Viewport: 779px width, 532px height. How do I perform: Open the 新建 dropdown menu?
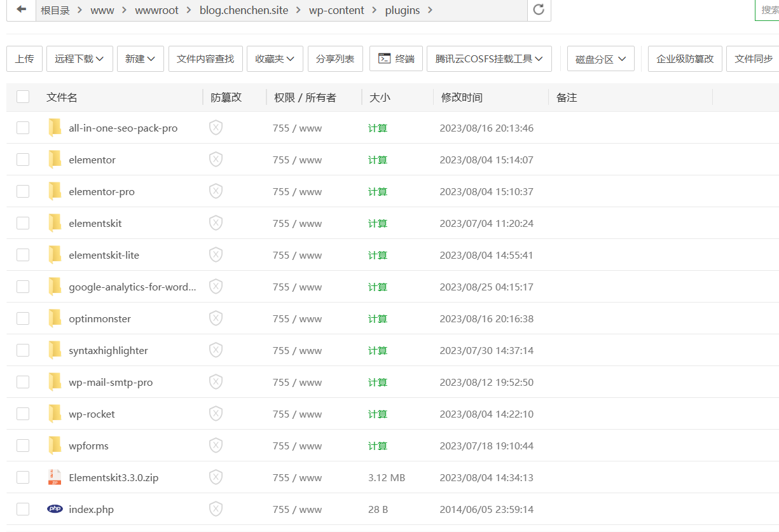pos(140,58)
